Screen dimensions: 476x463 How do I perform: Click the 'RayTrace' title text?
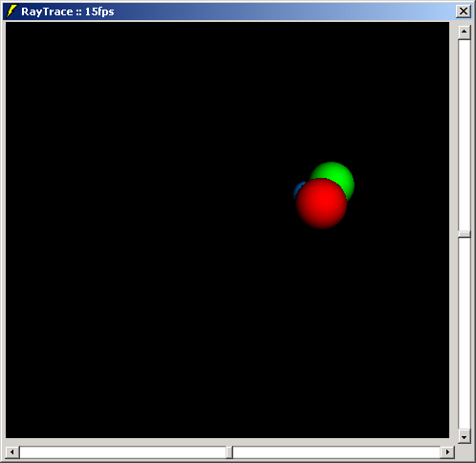click(47, 11)
